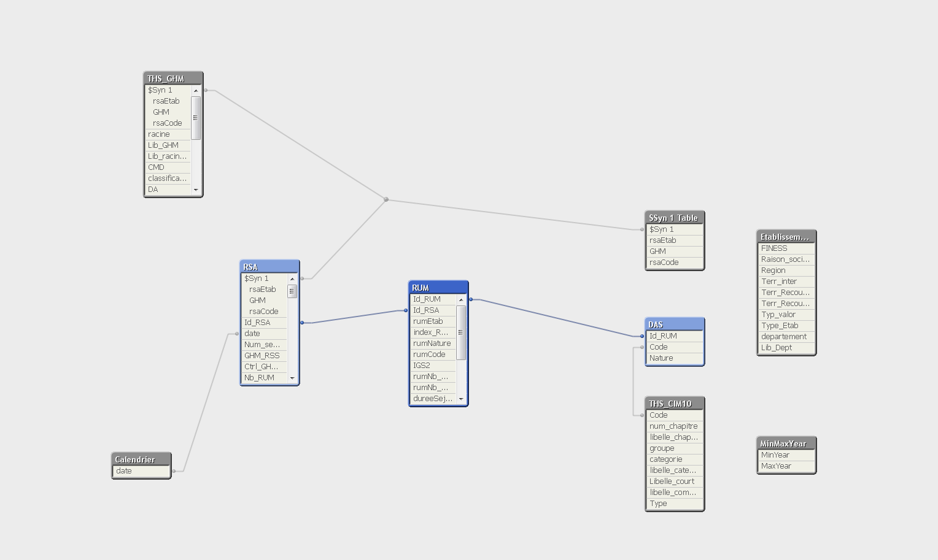Viewport: 938px width, 560px height.
Task: Select rumNature field in RUM table
Action: coord(433,343)
